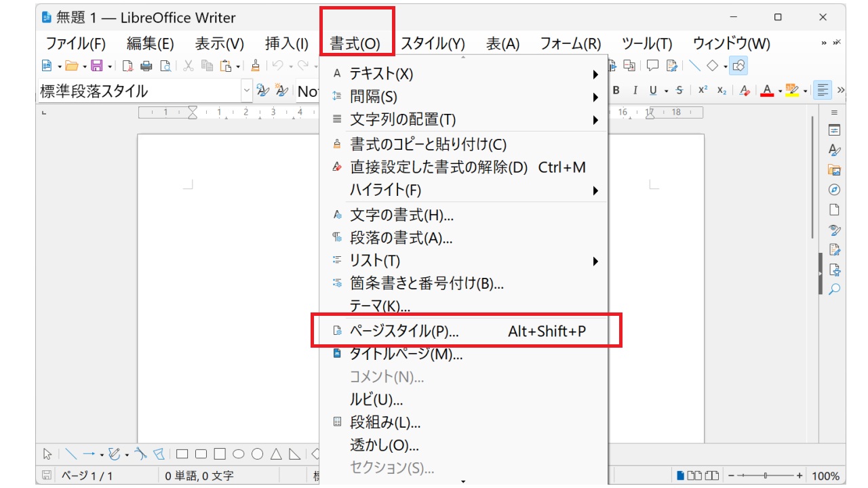Insert a comment using the speech bubble icon
This screenshot has width=868, height=488.
pos(652,66)
